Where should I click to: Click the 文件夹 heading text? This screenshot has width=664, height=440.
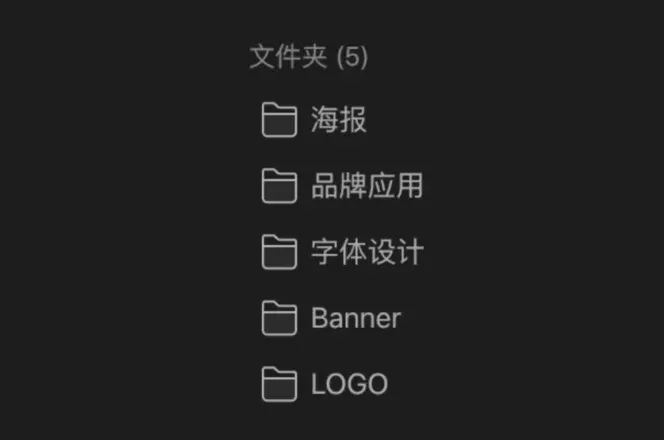[x=288, y=57]
